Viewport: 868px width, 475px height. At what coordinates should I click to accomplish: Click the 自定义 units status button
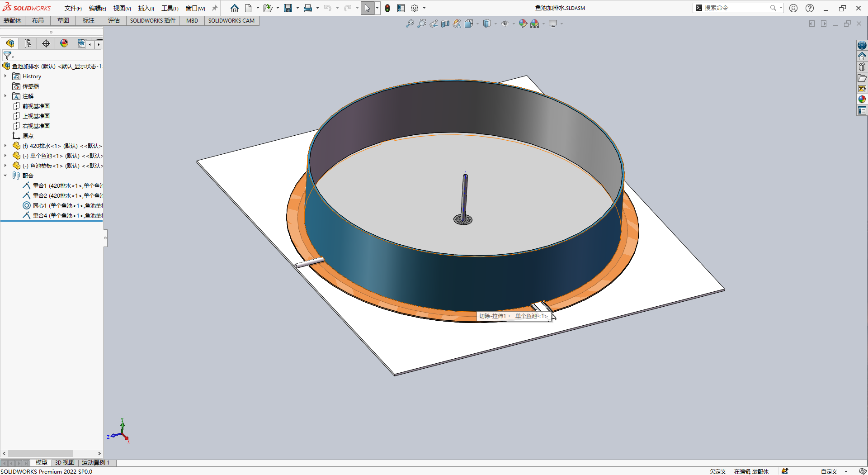829,471
